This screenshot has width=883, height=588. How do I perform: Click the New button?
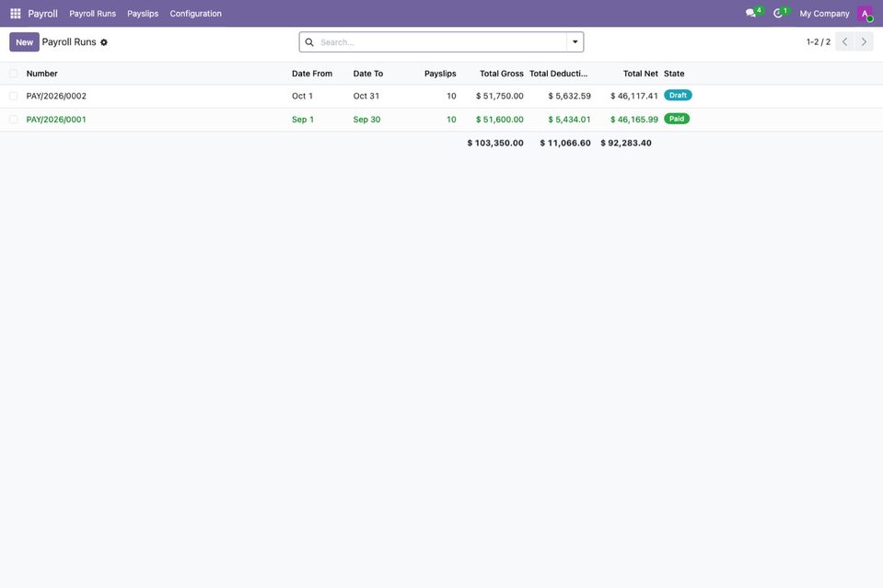tap(24, 42)
